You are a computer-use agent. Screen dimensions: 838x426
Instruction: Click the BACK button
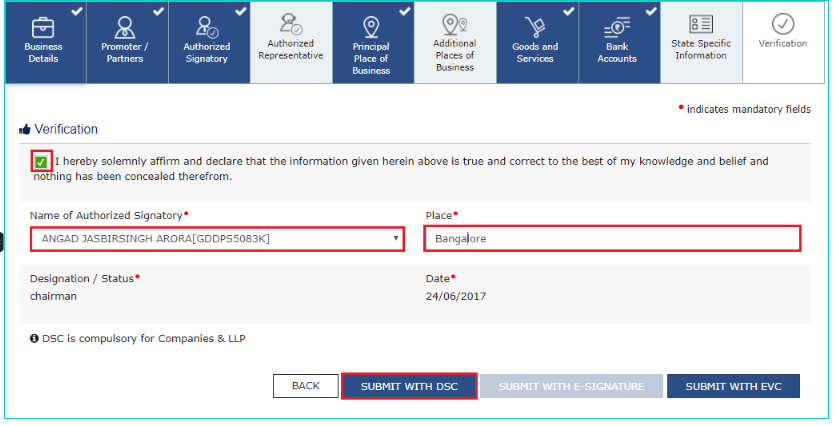point(306,386)
